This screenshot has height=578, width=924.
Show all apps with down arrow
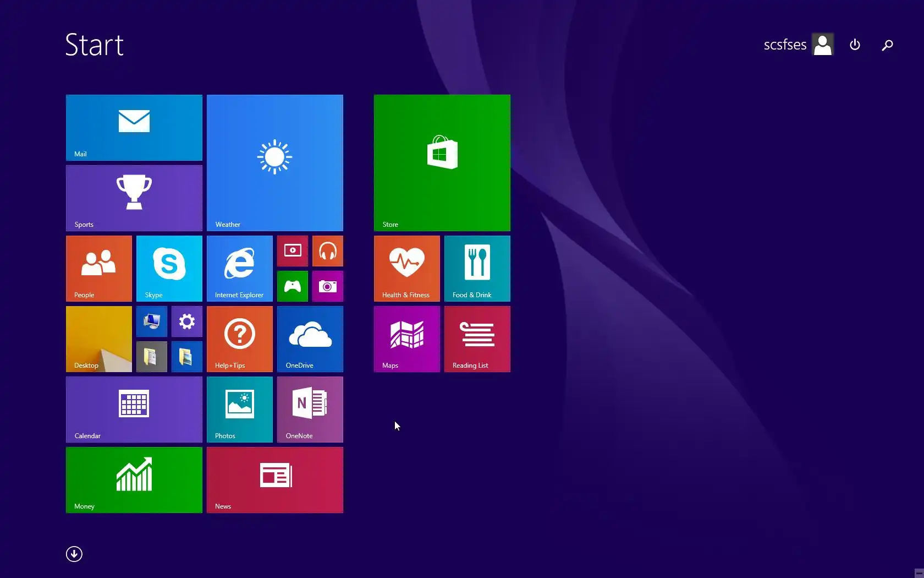[x=74, y=554]
